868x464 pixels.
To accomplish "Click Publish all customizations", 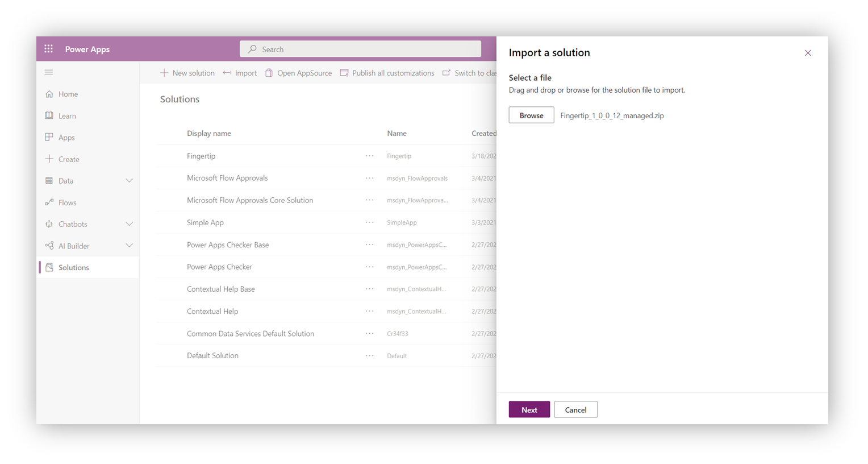I will (387, 73).
